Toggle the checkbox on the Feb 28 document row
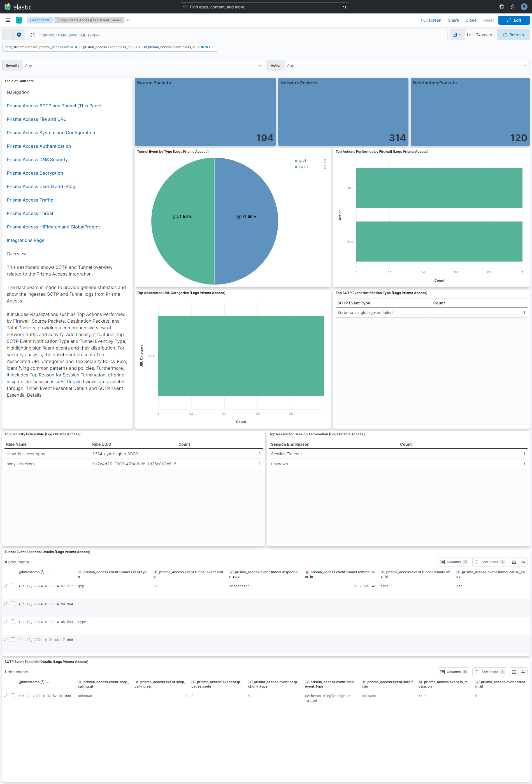The width and height of the screenshot is (532, 784). tap(13, 639)
